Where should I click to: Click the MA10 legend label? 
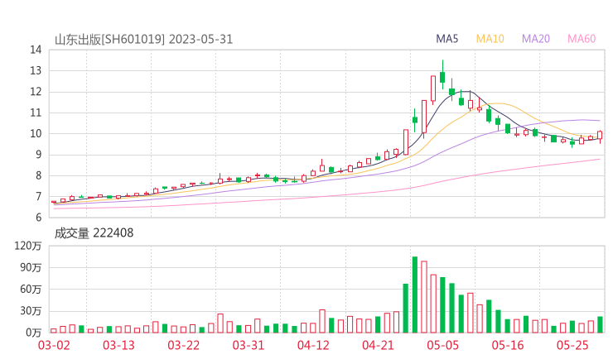click(x=490, y=39)
